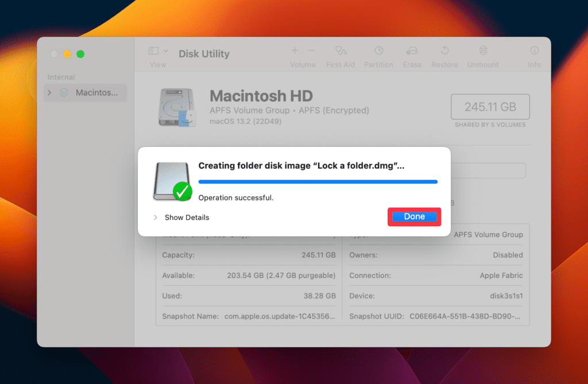Click 'Operation successful.' status text
The image size is (588, 384).
(236, 197)
